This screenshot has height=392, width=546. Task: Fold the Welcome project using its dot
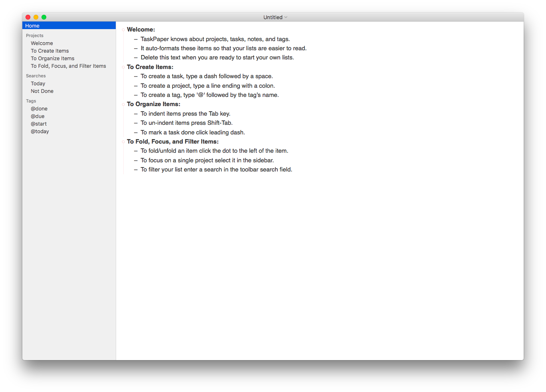coord(123,30)
